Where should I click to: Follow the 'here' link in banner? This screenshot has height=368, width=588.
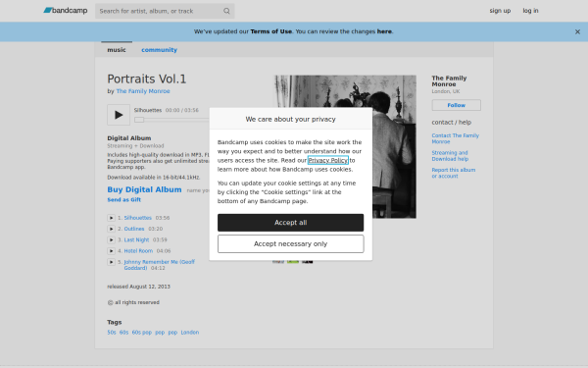coord(384,31)
